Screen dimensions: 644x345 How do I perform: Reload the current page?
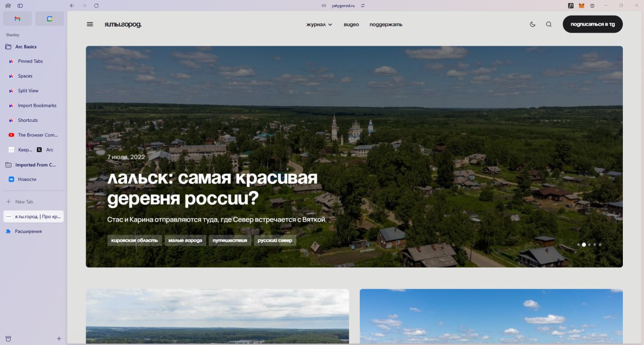click(96, 6)
